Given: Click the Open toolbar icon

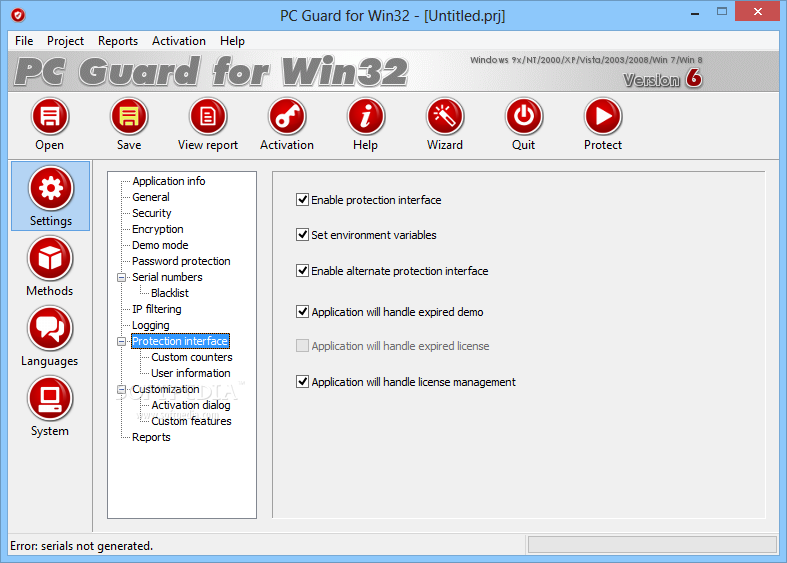Looking at the screenshot, I should (50, 117).
